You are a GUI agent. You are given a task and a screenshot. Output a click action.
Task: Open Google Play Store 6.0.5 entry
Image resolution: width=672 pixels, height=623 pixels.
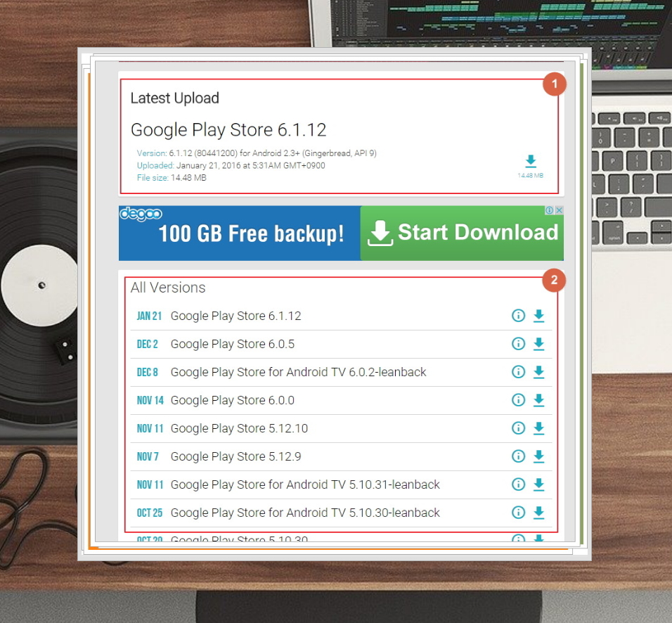[232, 344]
